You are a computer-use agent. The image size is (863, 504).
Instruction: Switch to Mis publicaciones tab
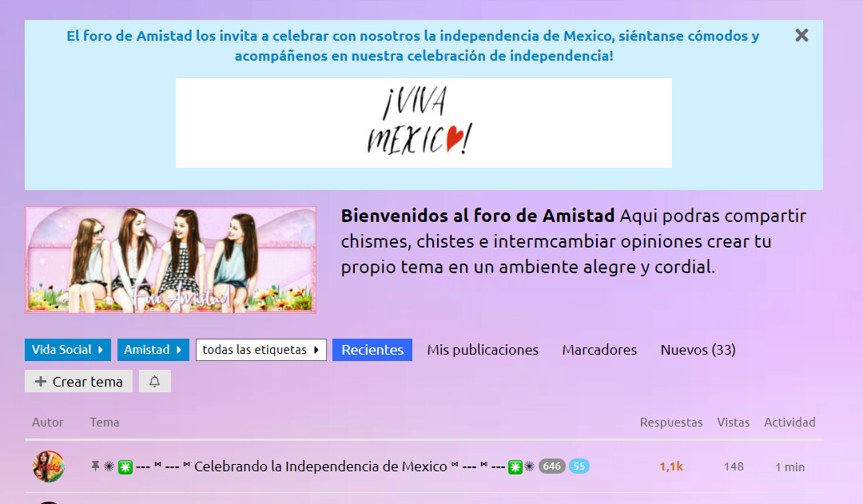(483, 350)
